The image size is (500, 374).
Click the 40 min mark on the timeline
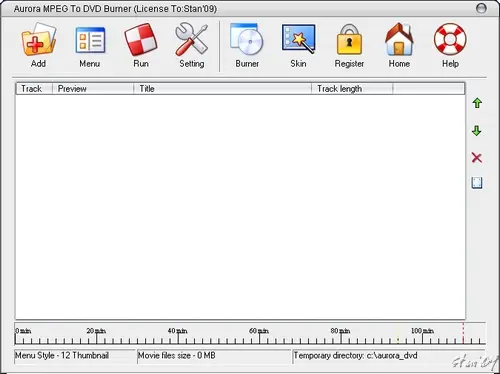178,331
